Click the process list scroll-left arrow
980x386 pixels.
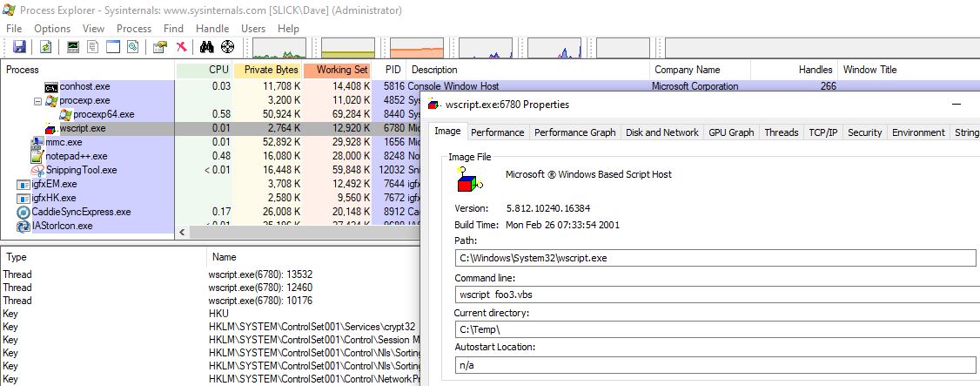pos(183,232)
